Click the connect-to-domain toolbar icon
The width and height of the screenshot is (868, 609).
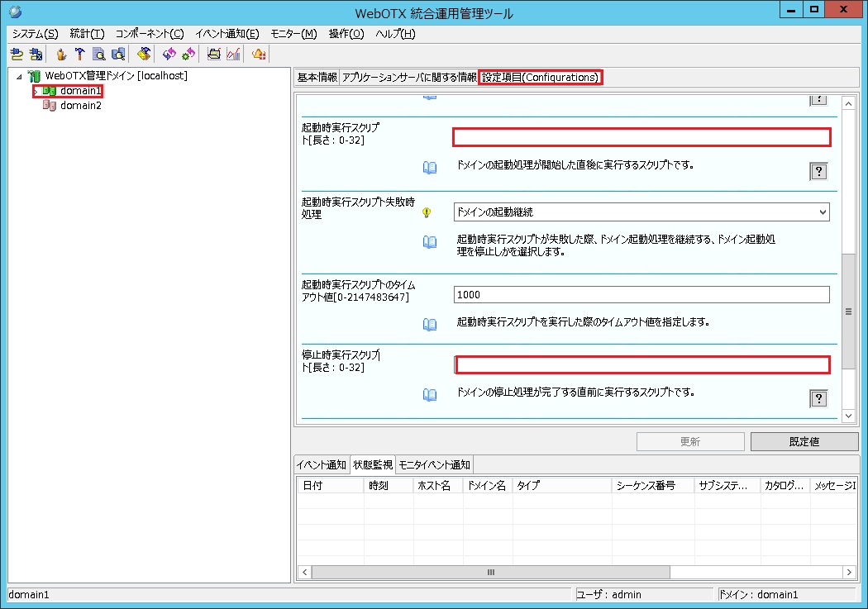click(x=17, y=53)
